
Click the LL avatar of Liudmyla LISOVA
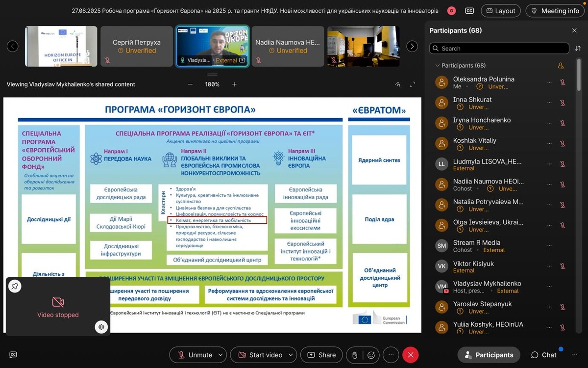(x=442, y=164)
